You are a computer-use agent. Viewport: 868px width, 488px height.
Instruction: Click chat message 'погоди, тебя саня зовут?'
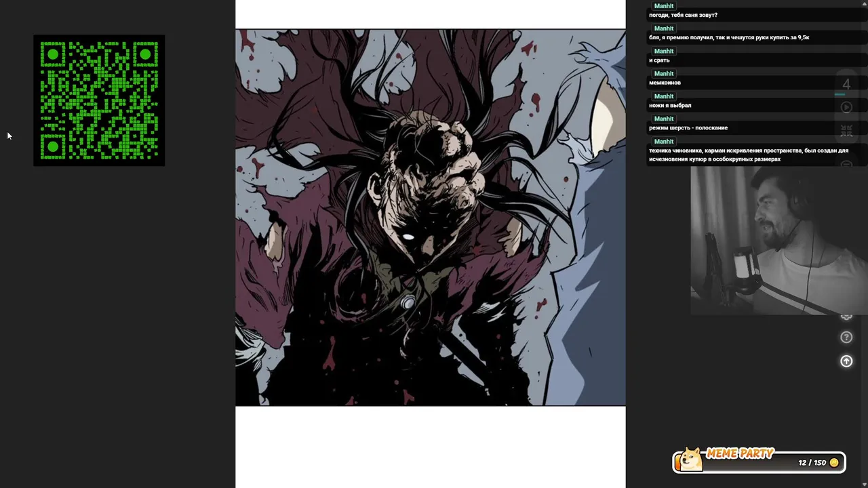[x=683, y=15]
